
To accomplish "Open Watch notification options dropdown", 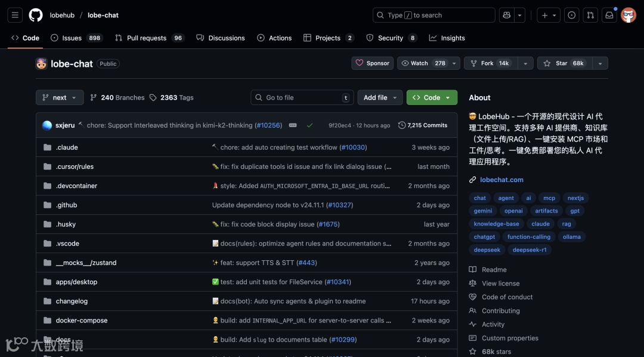I will pos(454,63).
